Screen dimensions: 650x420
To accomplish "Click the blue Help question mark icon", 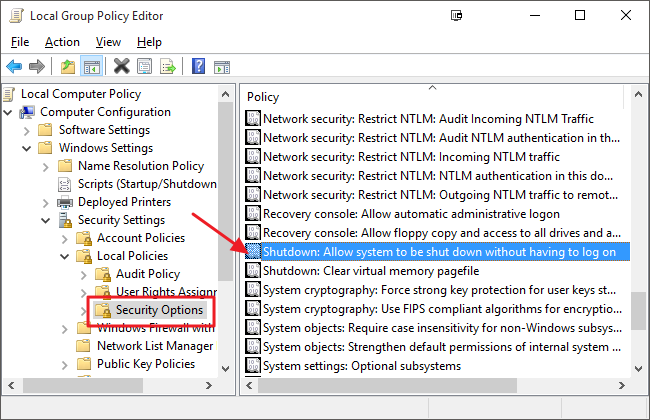I will click(x=198, y=67).
